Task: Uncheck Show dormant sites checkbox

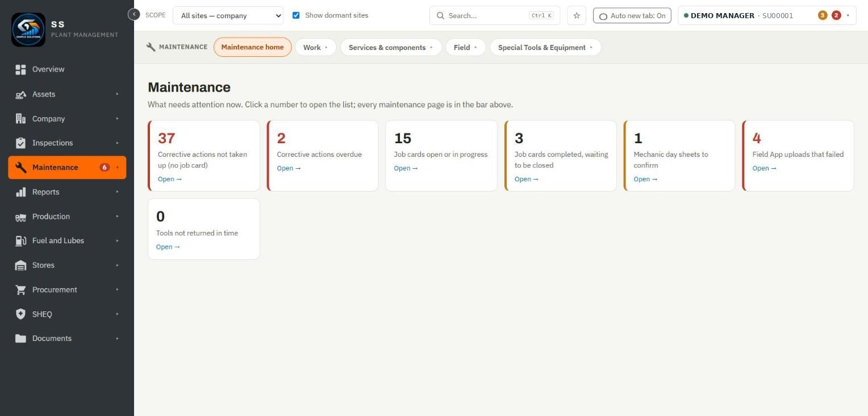Action: coord(296,15)
